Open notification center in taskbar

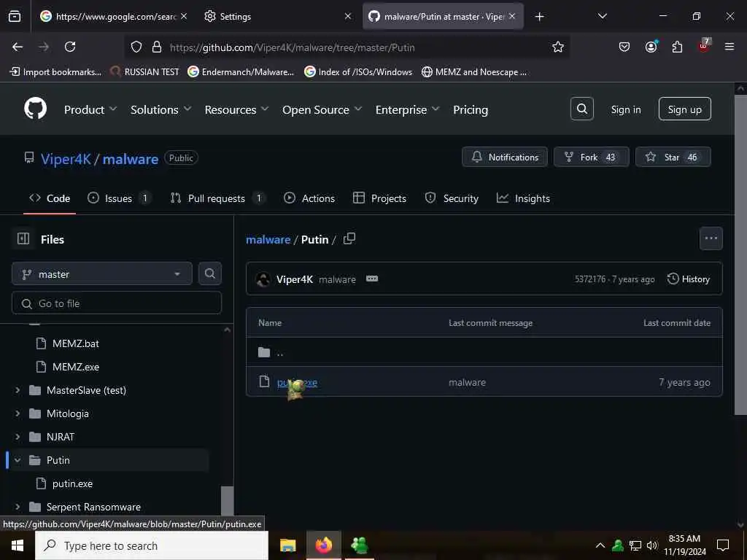pyautogui.click(x=723, y=545)
